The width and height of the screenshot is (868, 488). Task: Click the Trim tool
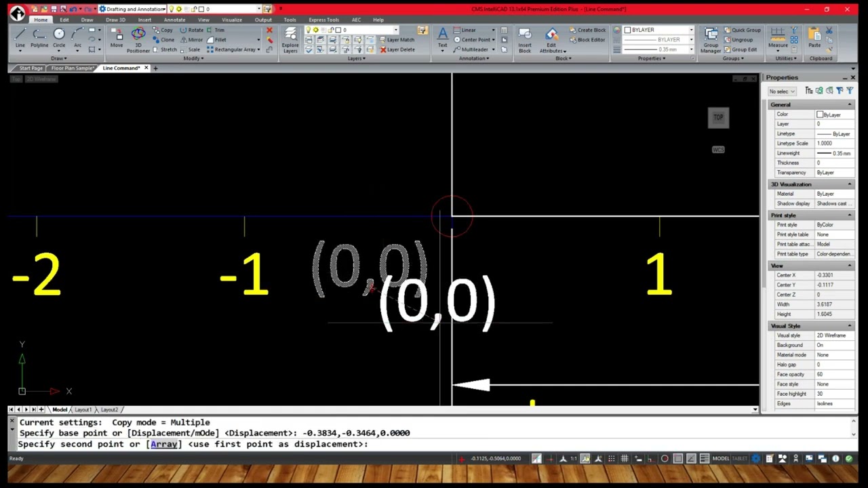[x=216, y=30]
